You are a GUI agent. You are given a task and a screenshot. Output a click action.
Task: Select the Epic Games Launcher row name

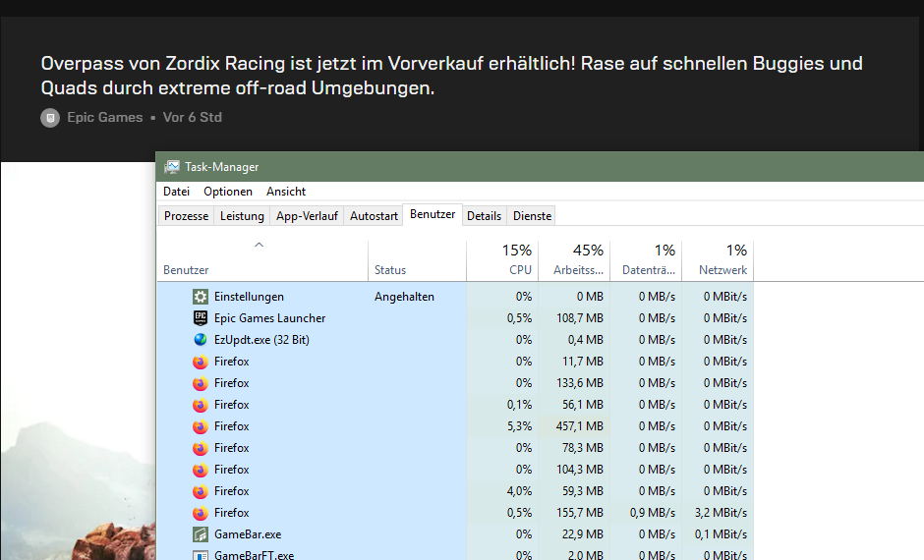click(270, 318)
